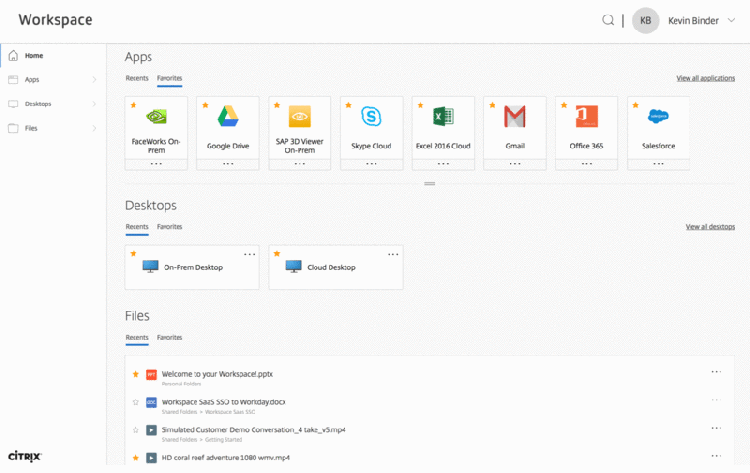Favorite Simulated Customer Demo with its star
The width and height of the screenshot is (750, 473).
(x=135, y=430)
